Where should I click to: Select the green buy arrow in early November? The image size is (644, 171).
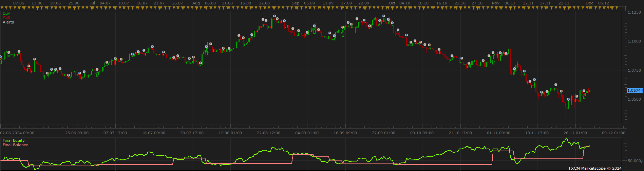pyautogui.click(x=493, y=62)
